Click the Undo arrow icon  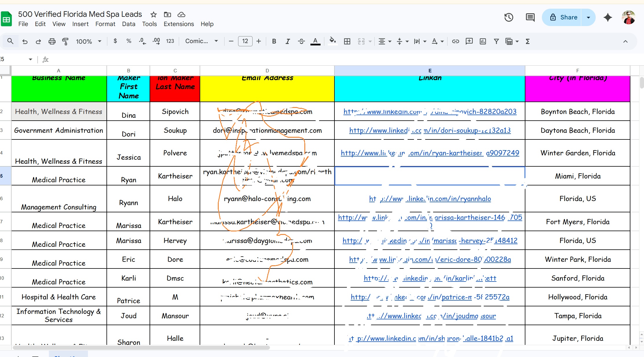tap(25, 41)
